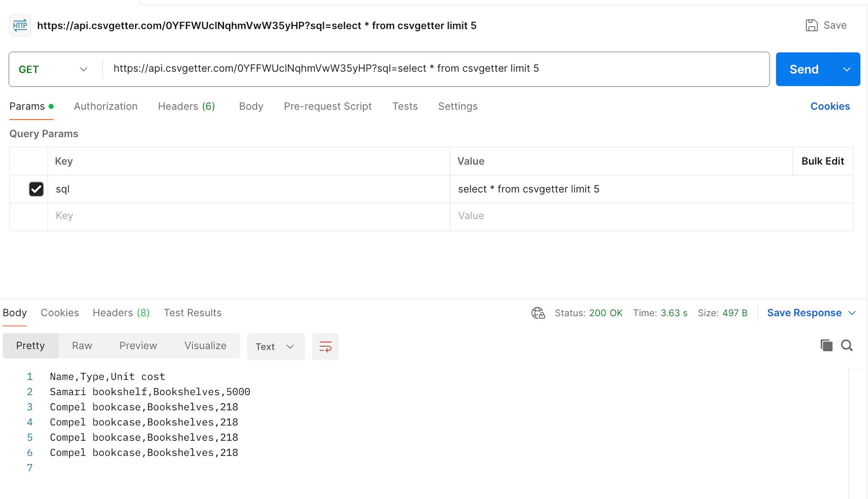The height and width of the screenshot is (499, 868).
Task: Select the Pretty response view
Action: coord(30,345)
